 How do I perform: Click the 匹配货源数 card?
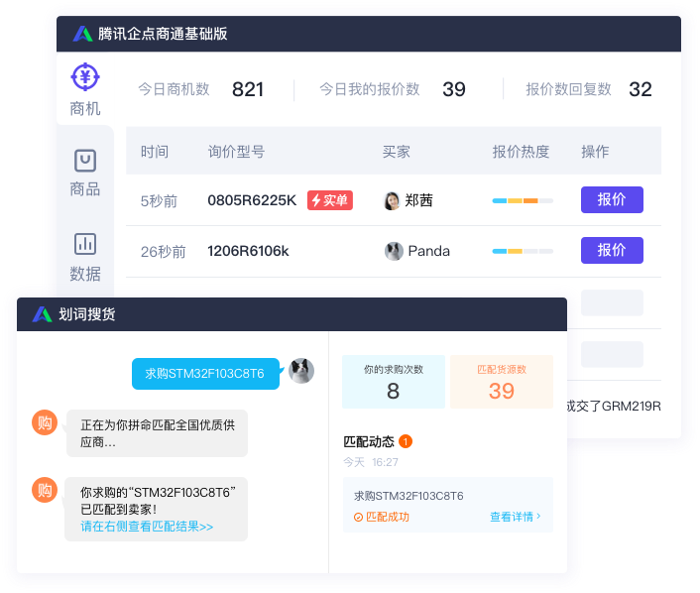502,382
